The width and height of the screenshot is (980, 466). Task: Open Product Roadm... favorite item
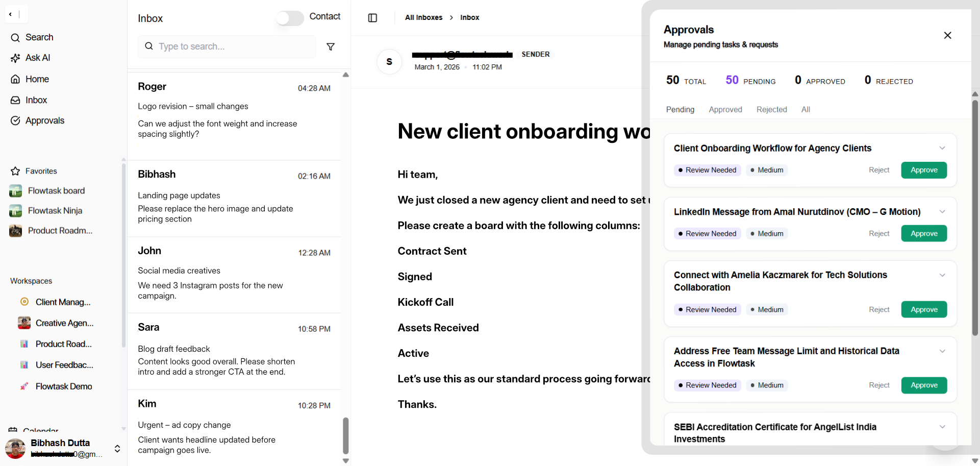click(x=51, y=231)
